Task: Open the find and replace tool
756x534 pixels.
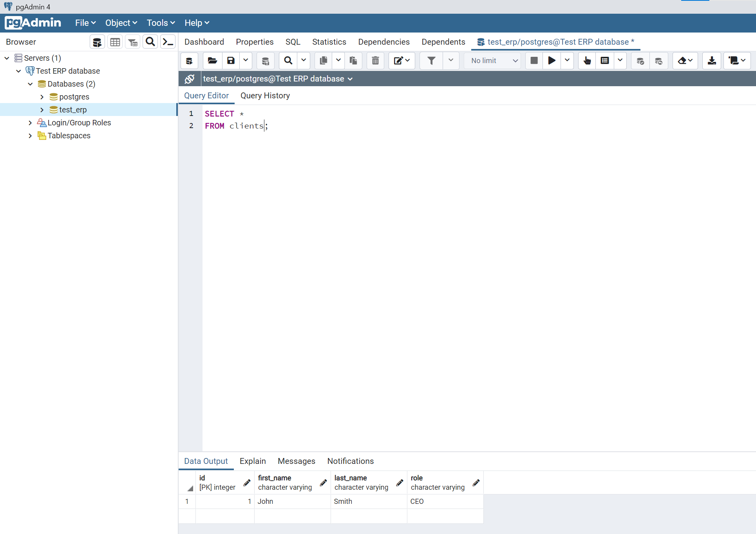Action: 288,61
